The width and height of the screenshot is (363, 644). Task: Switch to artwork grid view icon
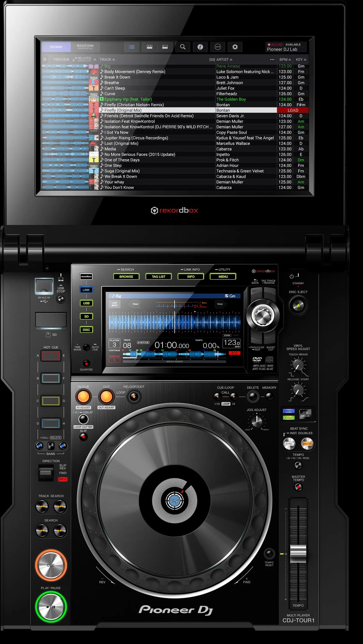(150, 47)
